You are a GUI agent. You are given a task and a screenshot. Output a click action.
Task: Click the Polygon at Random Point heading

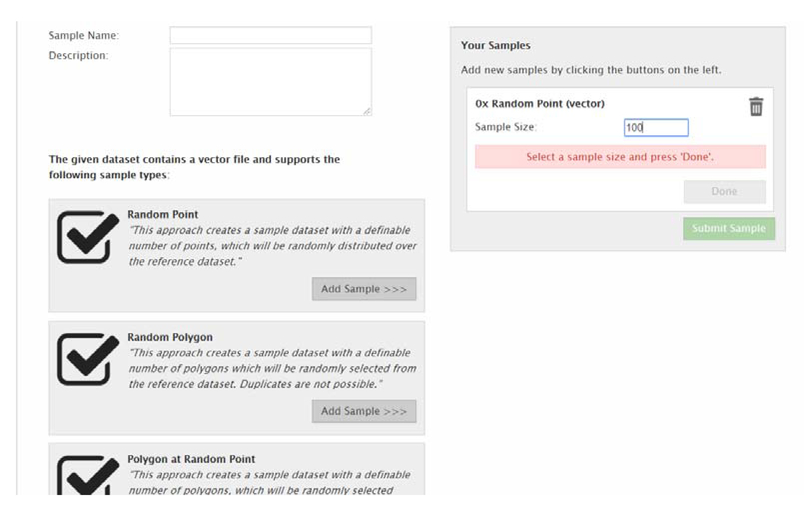(191, 459)
